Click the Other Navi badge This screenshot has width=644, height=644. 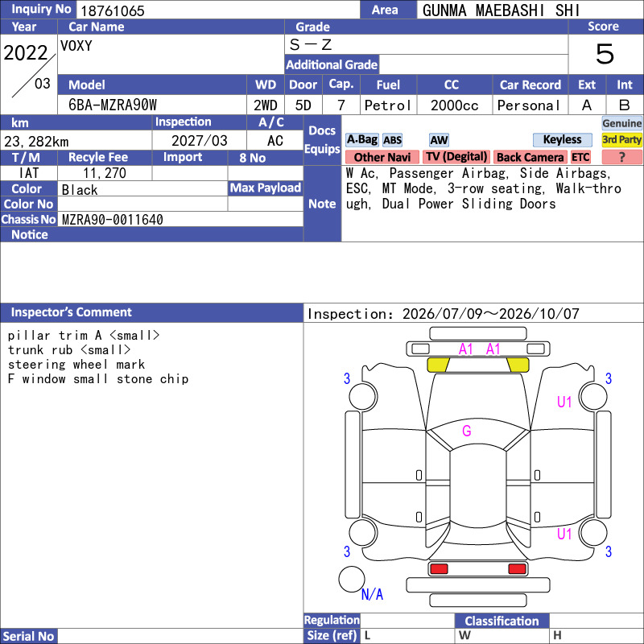click(x=382, y=157)
